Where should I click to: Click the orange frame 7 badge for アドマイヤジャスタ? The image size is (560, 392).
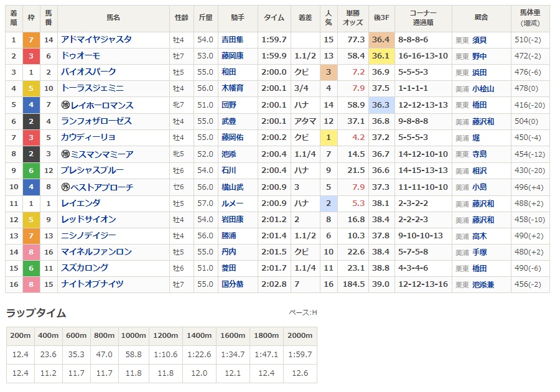coord(31,40)
